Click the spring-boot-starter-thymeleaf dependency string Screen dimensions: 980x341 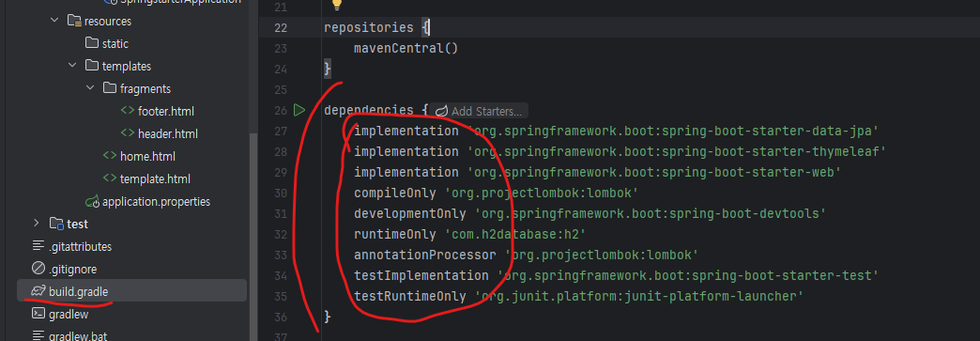coord(677,152)
